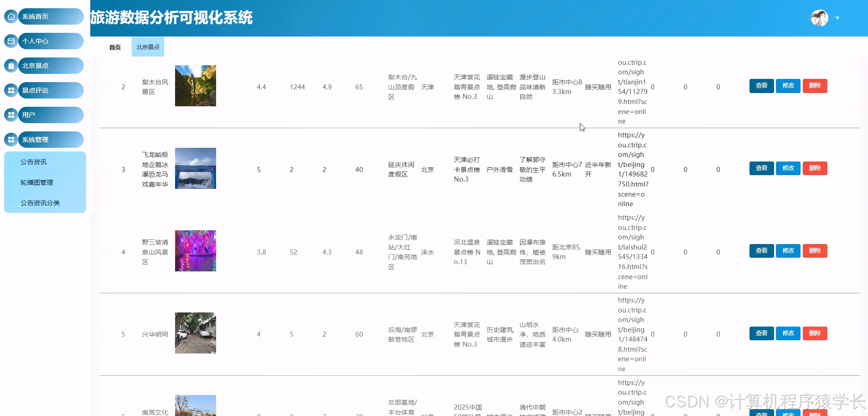Open thumbnail of 野三坡清泉山风景区
Screen dimensions: 868x416
point(196,251)
